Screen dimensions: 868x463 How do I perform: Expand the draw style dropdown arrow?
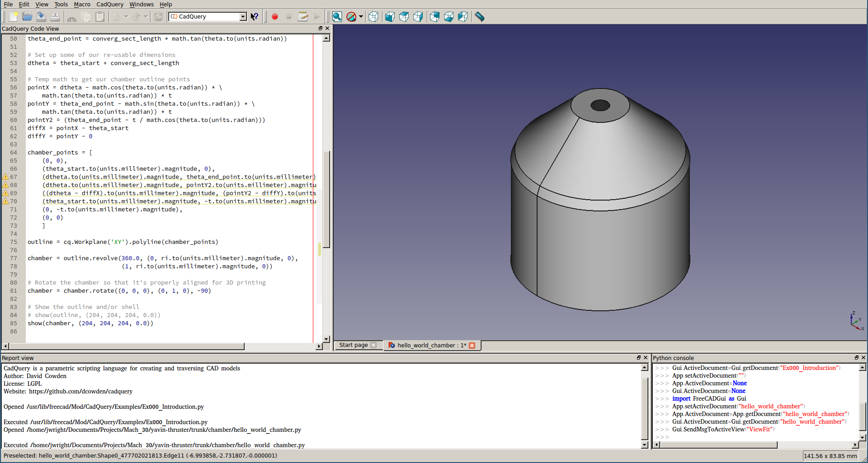pyautogui.click(x=361, y=17)
